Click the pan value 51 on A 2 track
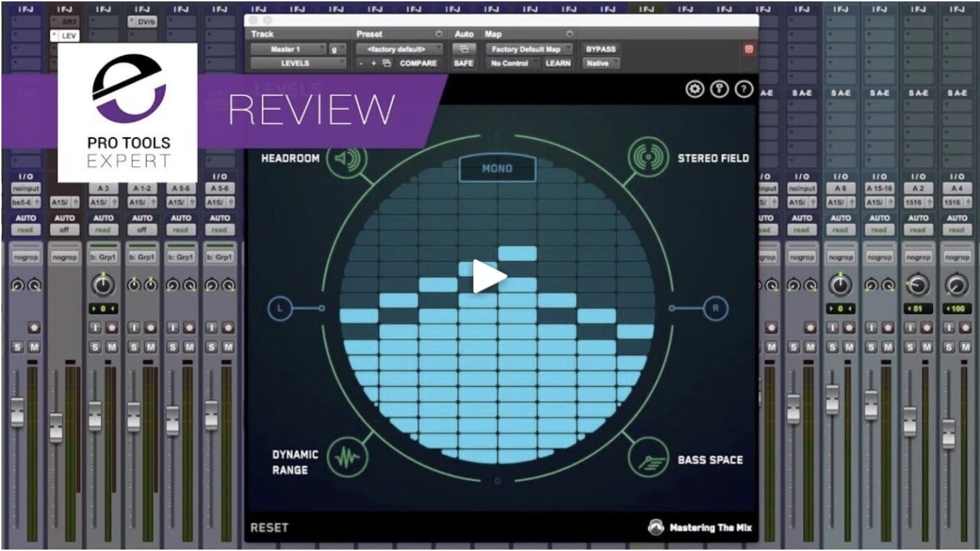The height and width of the screenshot is (551, 980). 918,309
